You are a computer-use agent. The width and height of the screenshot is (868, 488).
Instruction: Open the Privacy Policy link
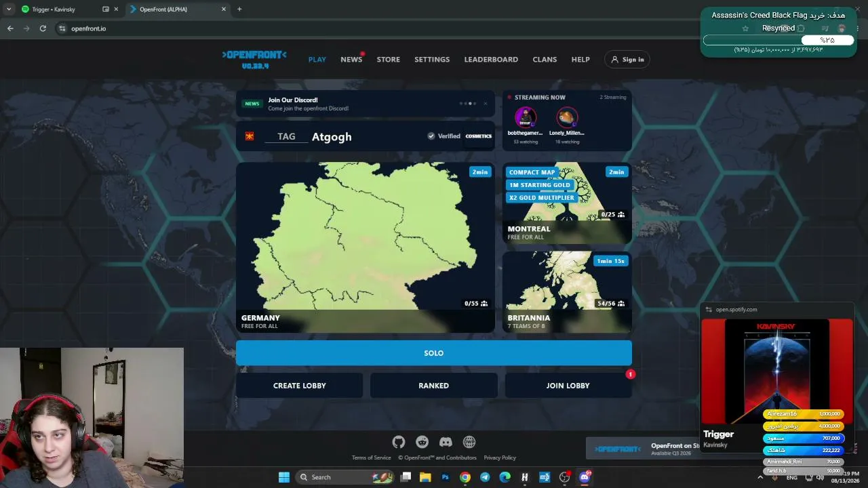(x=500, y=457)
